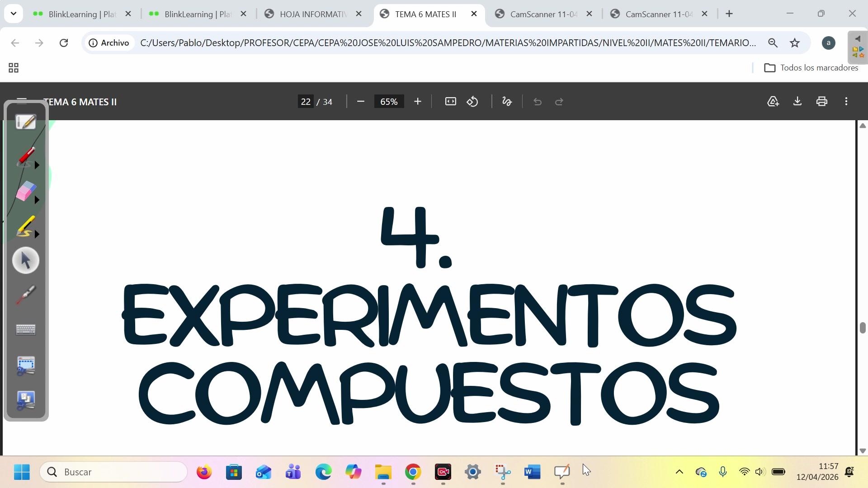The image size is (868, 488).
Task: Open the tab search dropdown chevron
Action: [14, 14]
